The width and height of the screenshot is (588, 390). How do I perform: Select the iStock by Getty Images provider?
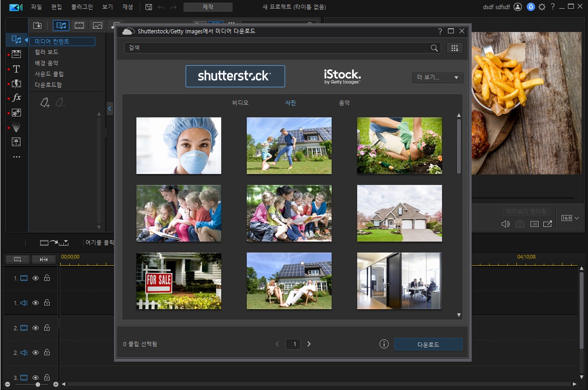point(342,76)
